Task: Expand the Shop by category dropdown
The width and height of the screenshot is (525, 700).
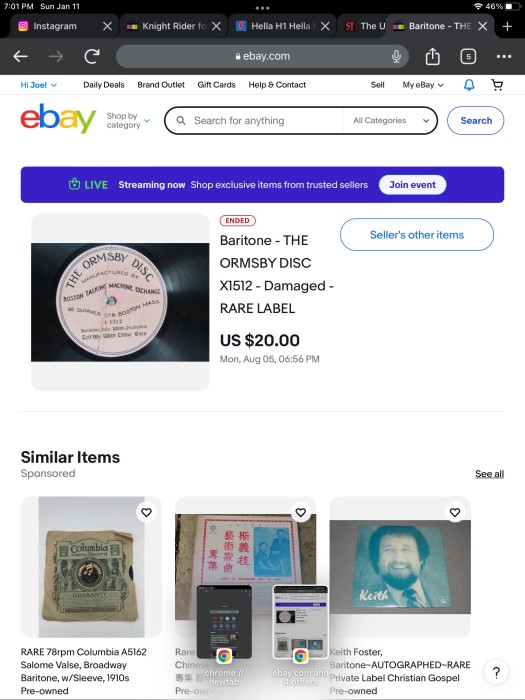Action: (128, 121)
